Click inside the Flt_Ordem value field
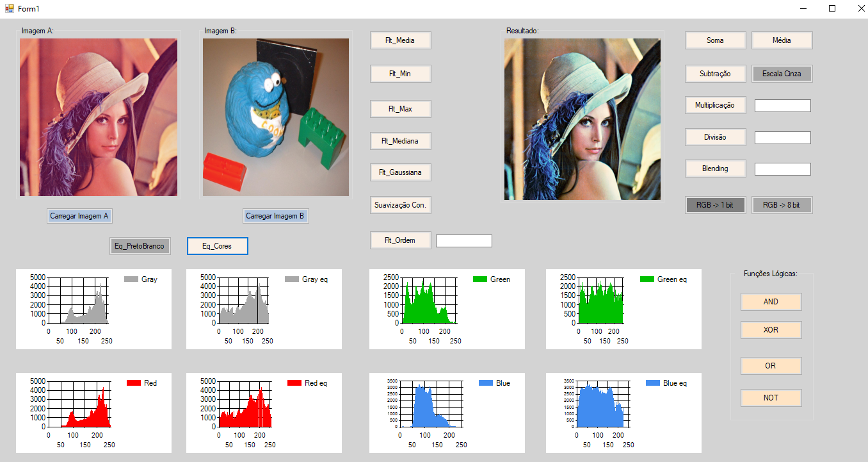Image resolution: width=868 pixels, height=462 pixels. 463,240
